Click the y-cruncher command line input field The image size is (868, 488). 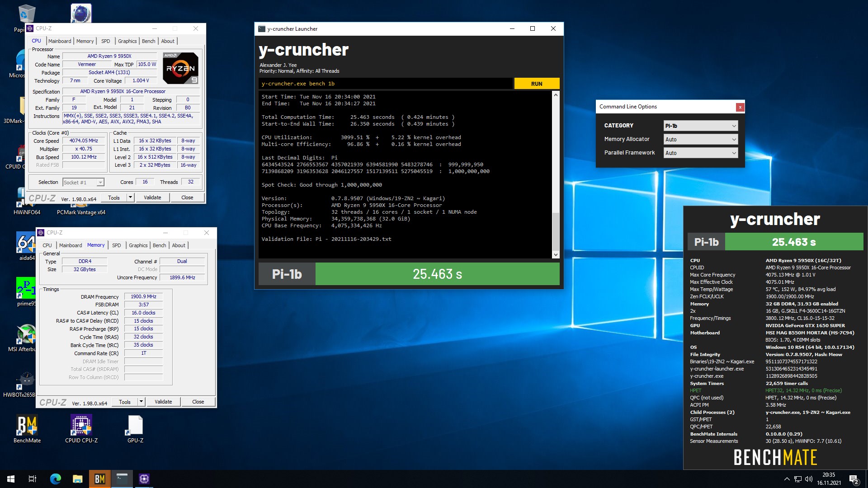(386, 84)
